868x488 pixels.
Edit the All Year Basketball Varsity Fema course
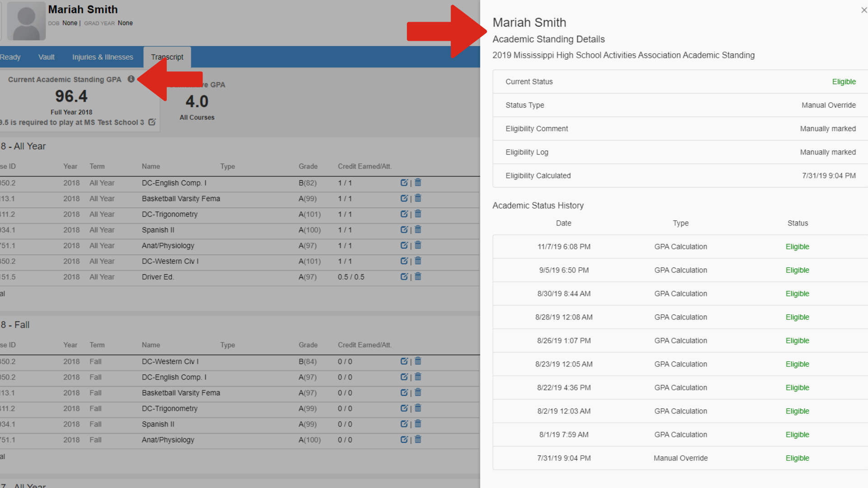pyautogui.click(x=404, y=199)
